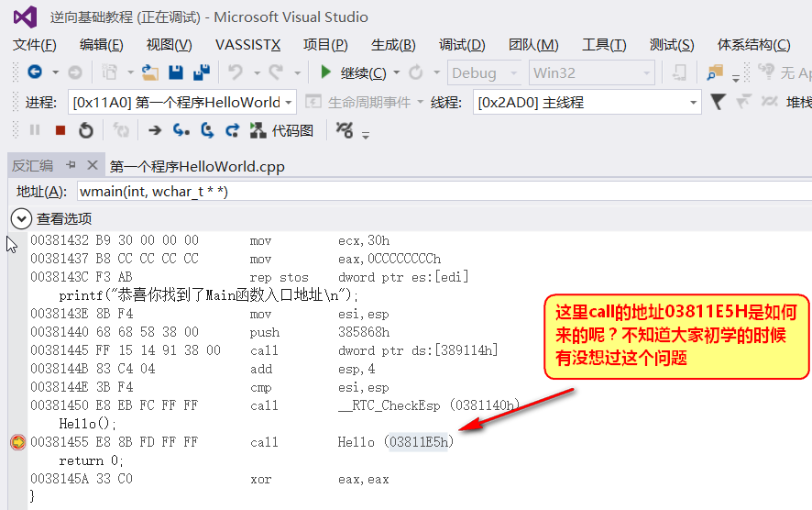This screenshot has height=510, width=812.
Task: Click the call Hello instruction line
Action: (x=242, y=442)
